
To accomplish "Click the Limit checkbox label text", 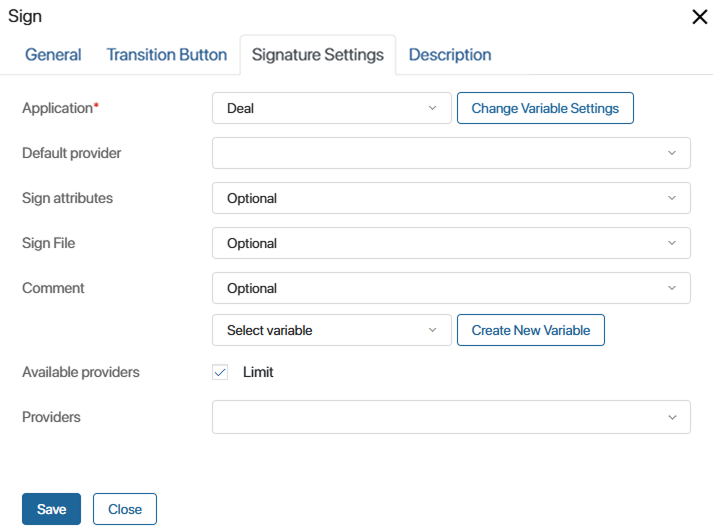I will (258, 372).
